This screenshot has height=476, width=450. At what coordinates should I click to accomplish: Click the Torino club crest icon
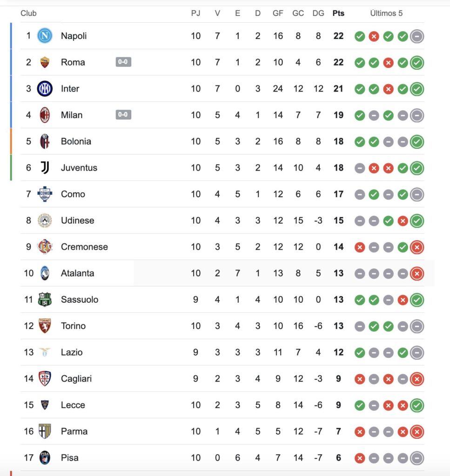click(45, 326)
